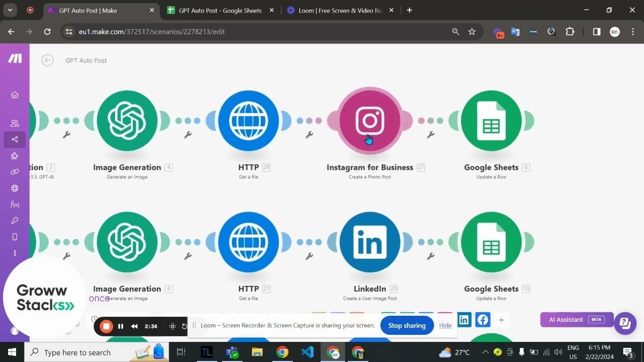Viewport: 644px width, 362px height.
Task: Open the Google Translate extension
Action: coord(515,32)
